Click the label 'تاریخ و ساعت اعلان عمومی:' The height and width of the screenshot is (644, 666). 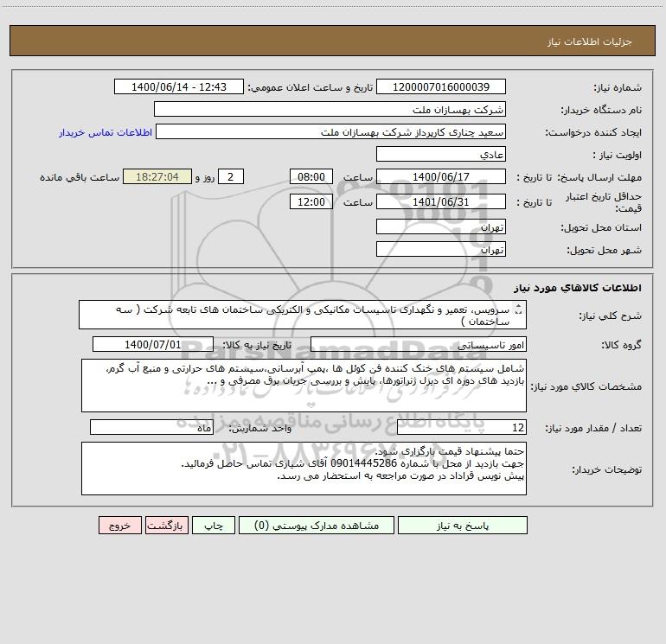[311, 87]
